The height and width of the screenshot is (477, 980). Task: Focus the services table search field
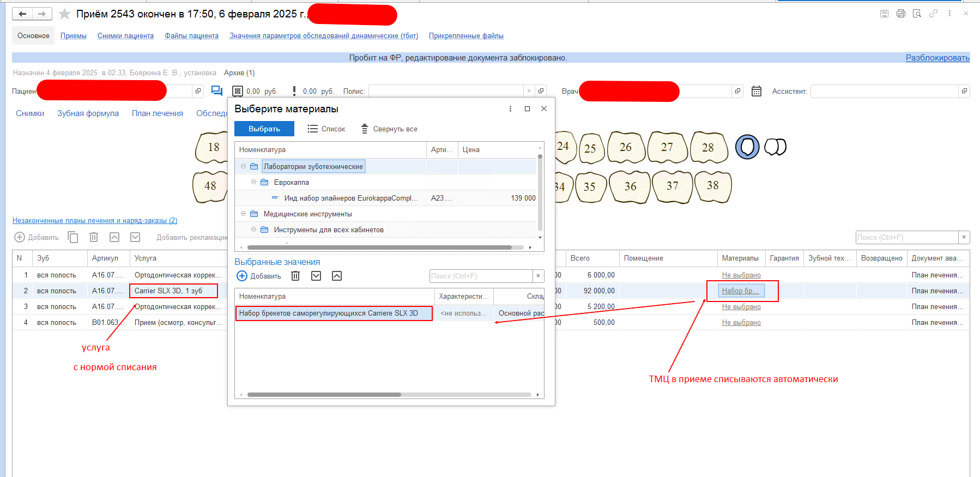[x=907, y=237]
